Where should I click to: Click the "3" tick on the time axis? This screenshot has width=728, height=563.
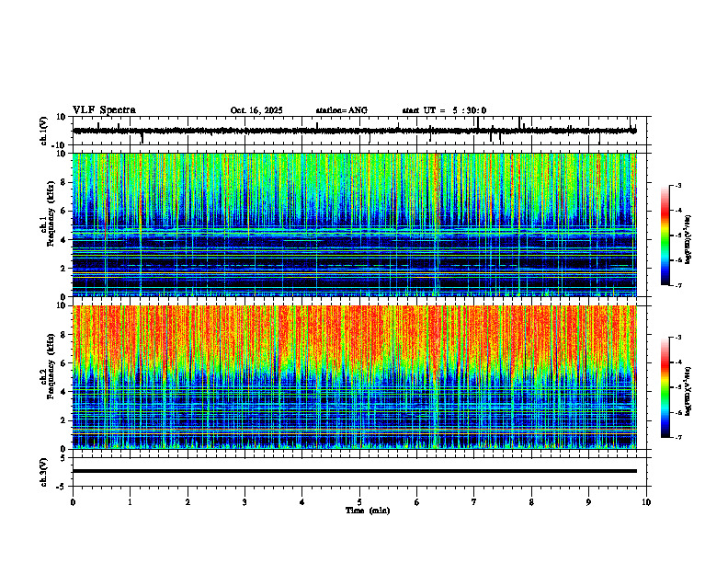click(x=245, y=502)
